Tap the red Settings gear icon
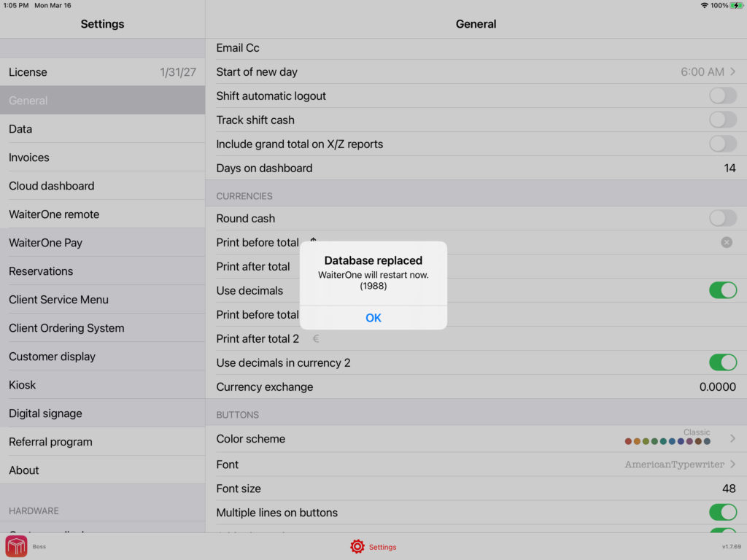The width and height of the screenshot is (747, 560). pyautogui.click(x=357, y=547)
